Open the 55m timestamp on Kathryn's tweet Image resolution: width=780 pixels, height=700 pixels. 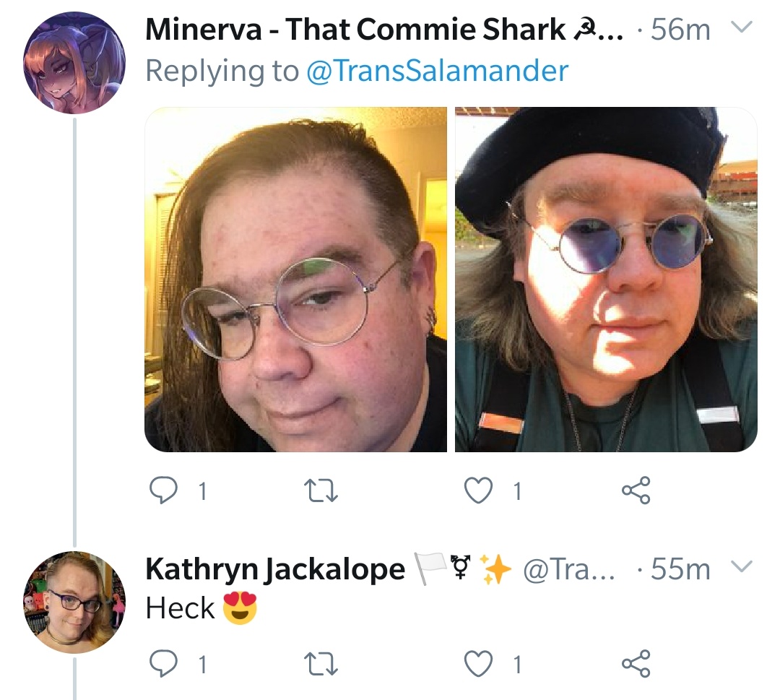(680, 569)
